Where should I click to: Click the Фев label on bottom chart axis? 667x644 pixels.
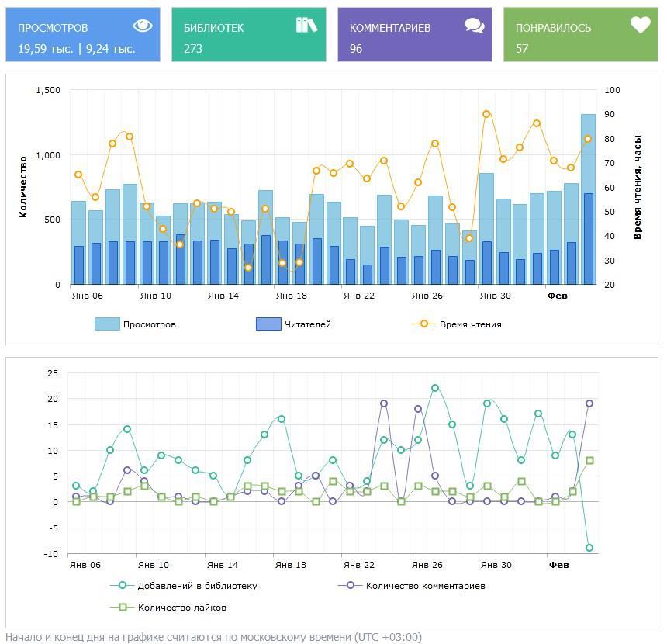(x=558, y=565)
